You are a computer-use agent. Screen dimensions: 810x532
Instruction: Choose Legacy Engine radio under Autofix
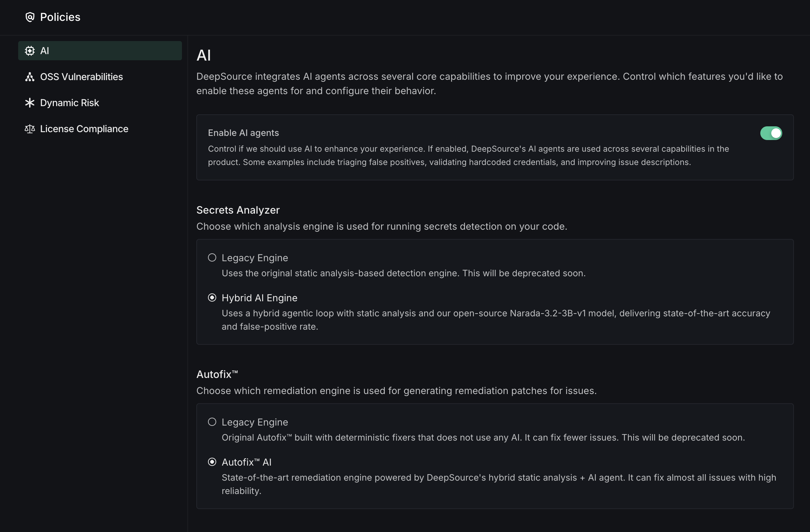tap(212, 422)
